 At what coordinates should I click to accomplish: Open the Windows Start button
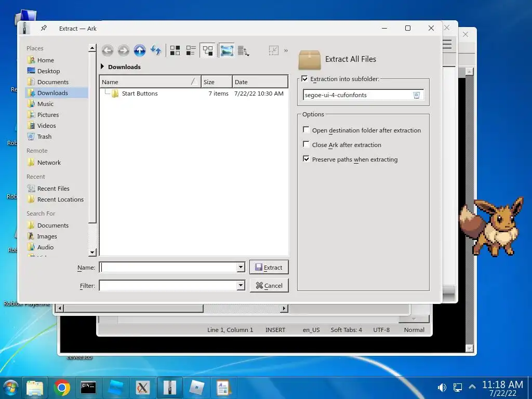[x=10, y=388]
